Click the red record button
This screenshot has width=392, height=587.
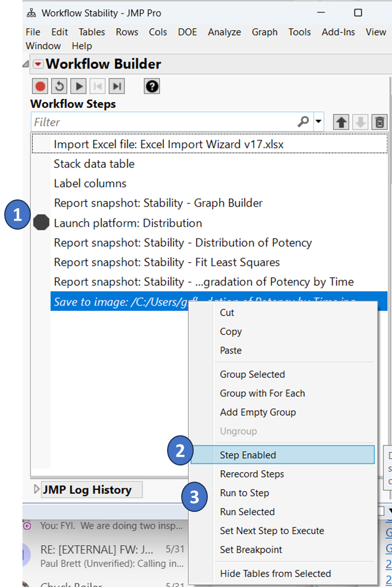[x=41, y=86]
